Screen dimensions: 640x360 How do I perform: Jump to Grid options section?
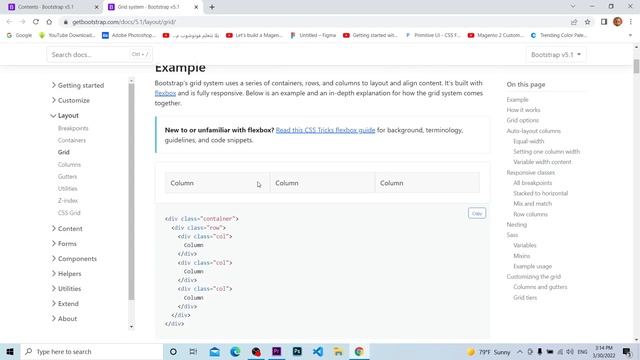pyautogui.click(x=522, y=120)
